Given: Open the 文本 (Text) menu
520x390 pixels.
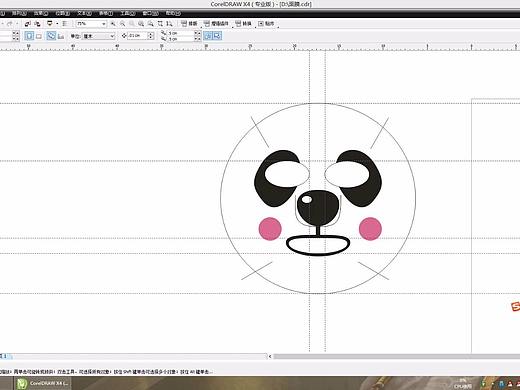Looking at the screenshot, I should [84, 13].
